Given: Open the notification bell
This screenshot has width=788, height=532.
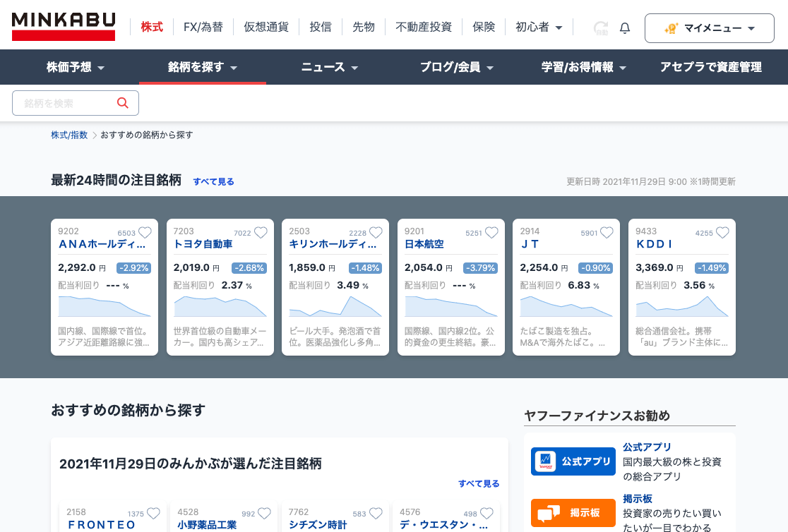Looking at the screenshot, I should [625, 28].
